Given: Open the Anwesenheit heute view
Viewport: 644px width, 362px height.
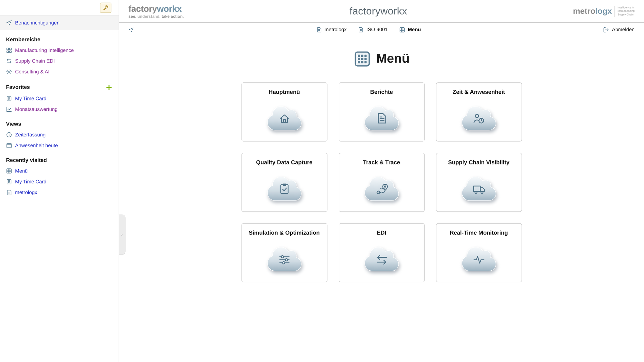Looking at the screenshot, I should [x=36, y=145].
